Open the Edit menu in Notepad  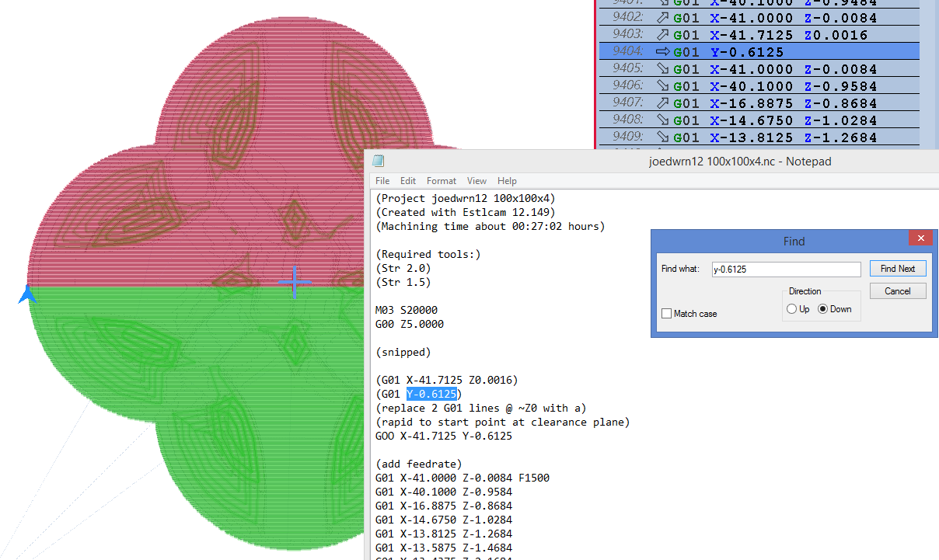click(408, 181)
